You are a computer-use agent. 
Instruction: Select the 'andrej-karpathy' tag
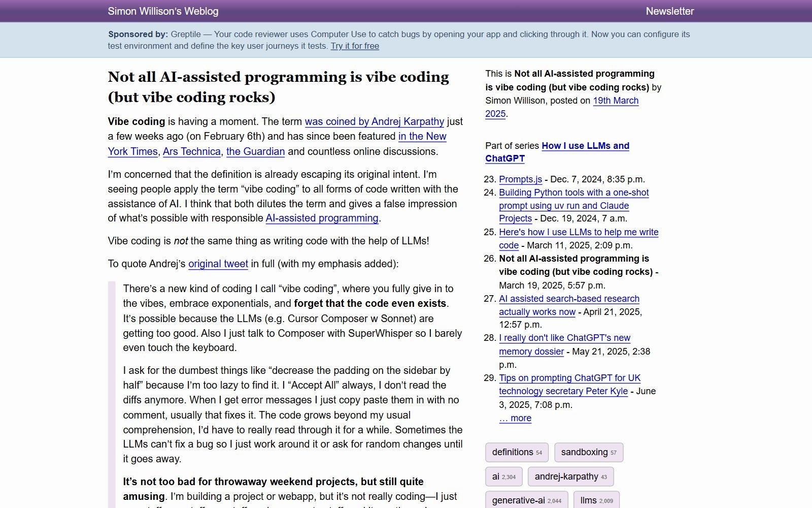(x=571, y=477)
